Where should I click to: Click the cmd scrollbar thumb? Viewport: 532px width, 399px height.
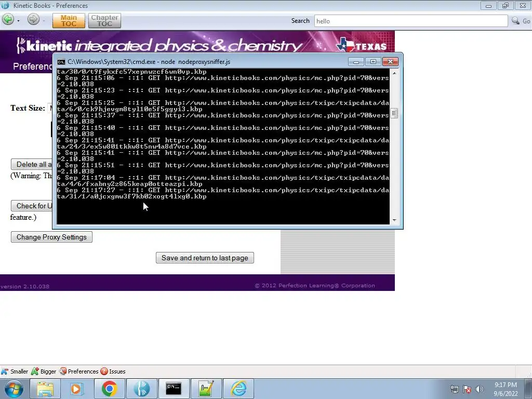point(394,113)
